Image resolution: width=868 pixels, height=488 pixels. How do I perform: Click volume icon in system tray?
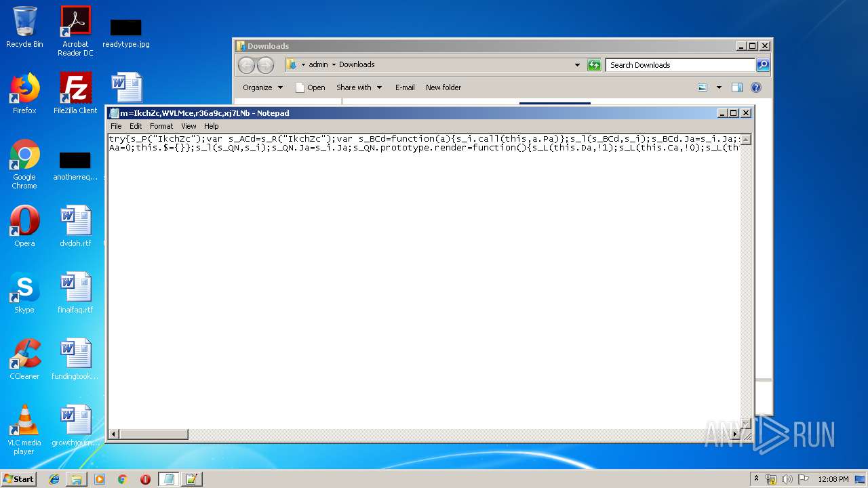pos(787,479)
